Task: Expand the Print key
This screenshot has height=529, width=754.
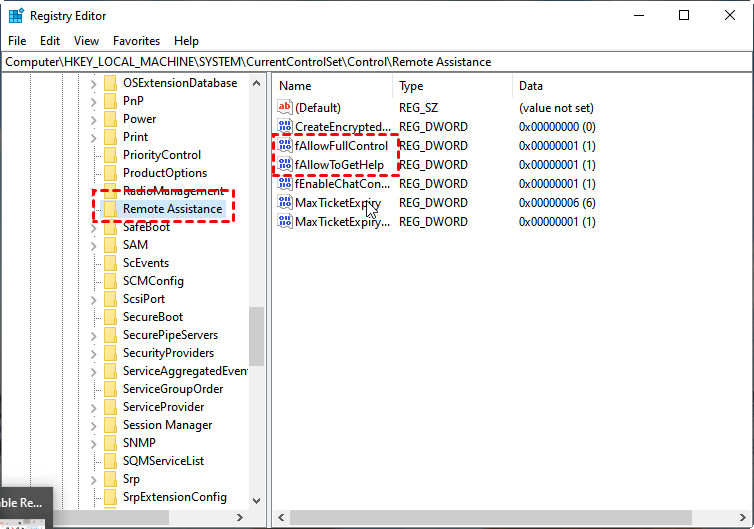Action: point(93,138)
